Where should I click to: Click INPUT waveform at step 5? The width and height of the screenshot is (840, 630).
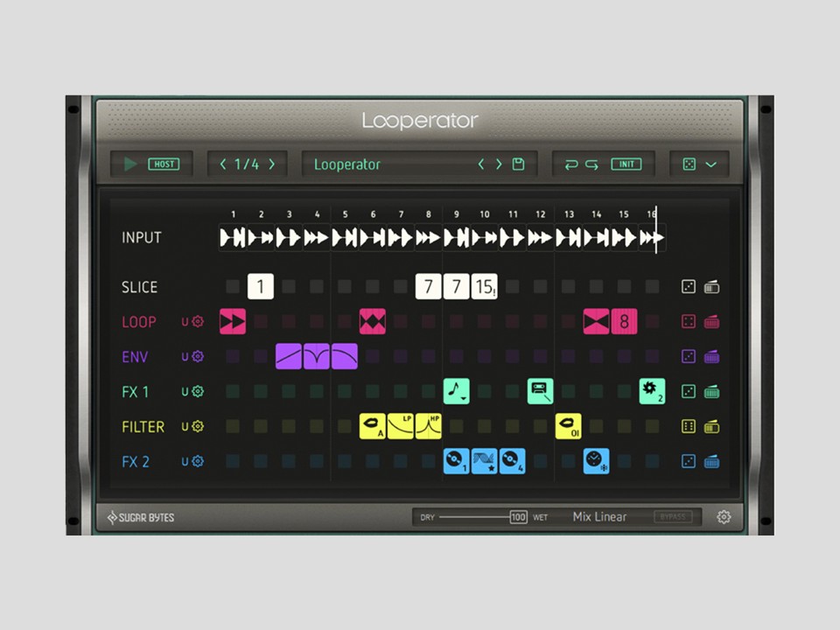[x=345, y=237]
